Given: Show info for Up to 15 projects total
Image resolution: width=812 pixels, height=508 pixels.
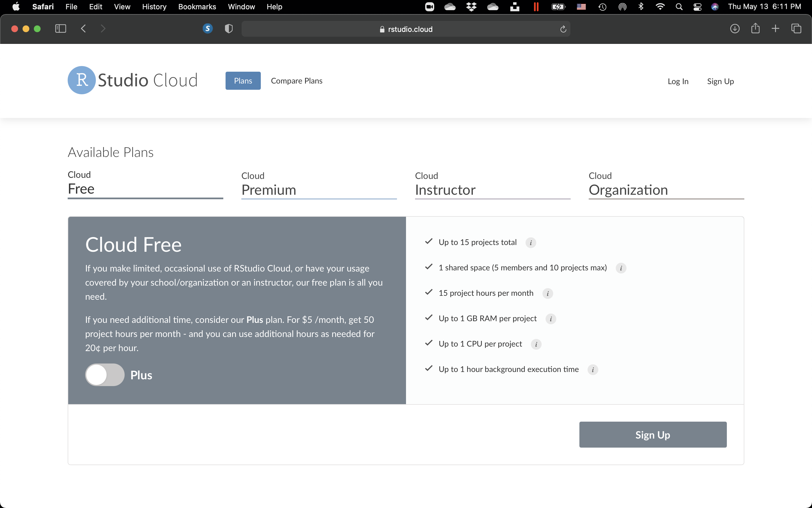Looking at the screenshot, I should (x=531, y=243).
